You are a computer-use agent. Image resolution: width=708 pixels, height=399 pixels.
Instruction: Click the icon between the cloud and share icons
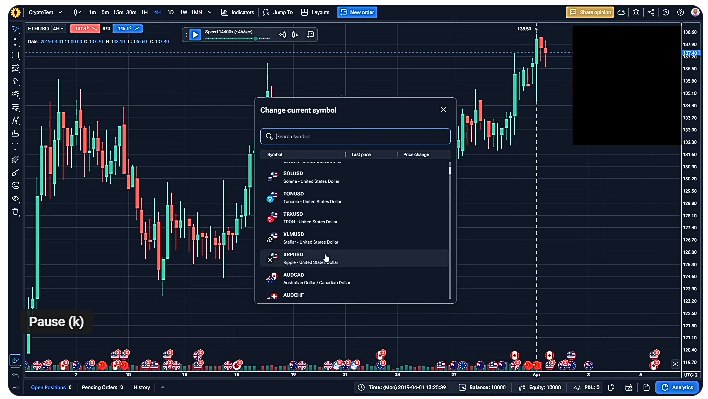click(636, 12)
